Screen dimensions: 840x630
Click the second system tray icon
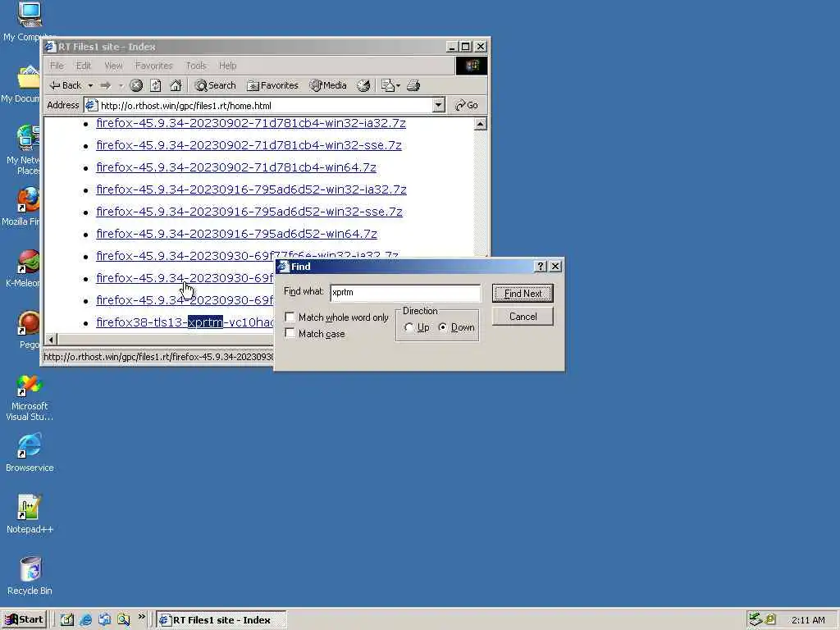point(771,619)
